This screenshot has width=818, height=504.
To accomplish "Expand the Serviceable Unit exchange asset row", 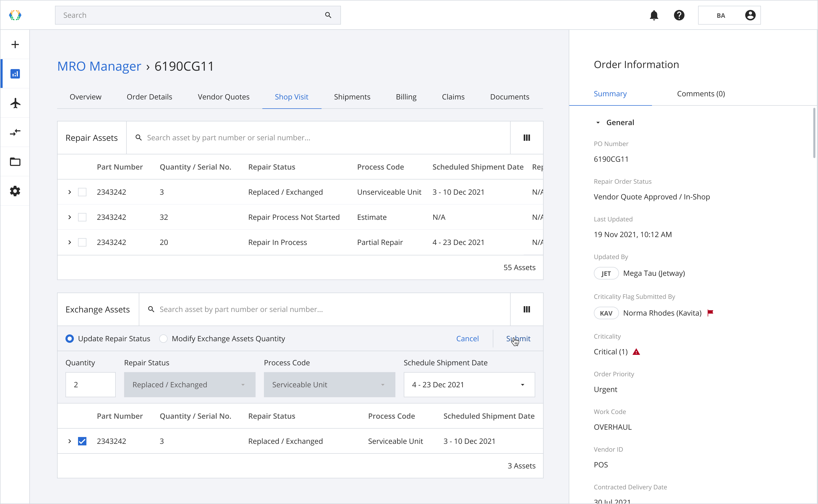I will [69, 441].
